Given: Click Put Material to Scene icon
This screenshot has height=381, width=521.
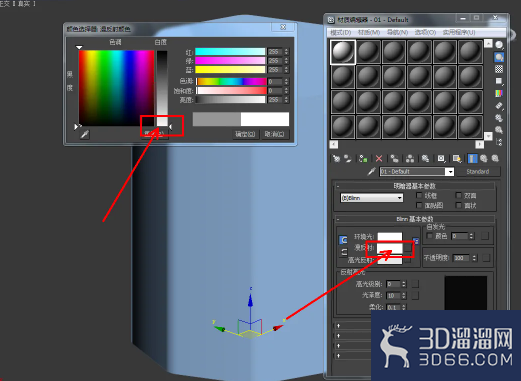Looking at the screenshot, I should [348, 159].
